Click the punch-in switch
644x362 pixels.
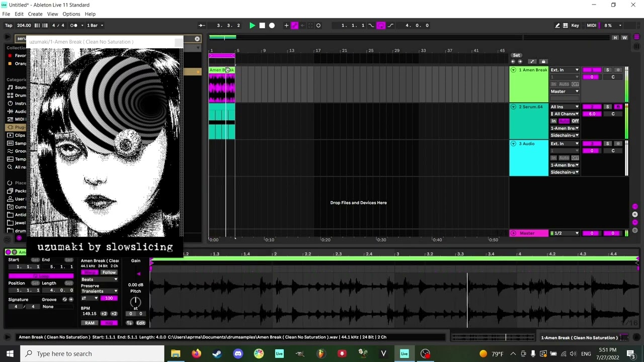click(x=371, y=25)
